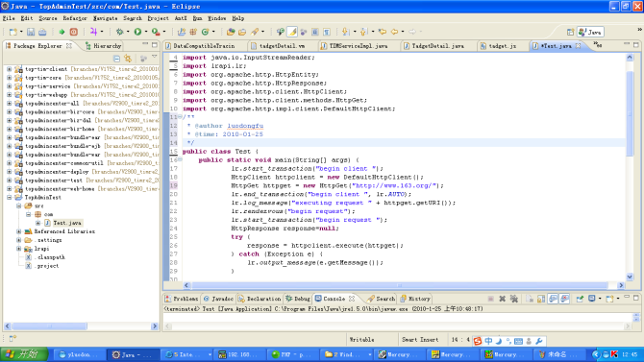Switch to the History view tab
Image resolution: width=644 pixels, height=362 pixels.
pos(415,299)
